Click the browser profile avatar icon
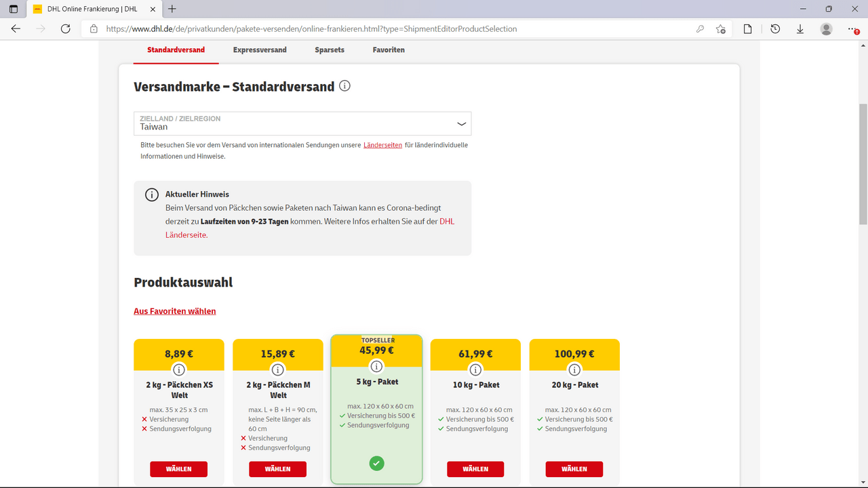This screenshot has width=868, height=488. tap(826, 29)
